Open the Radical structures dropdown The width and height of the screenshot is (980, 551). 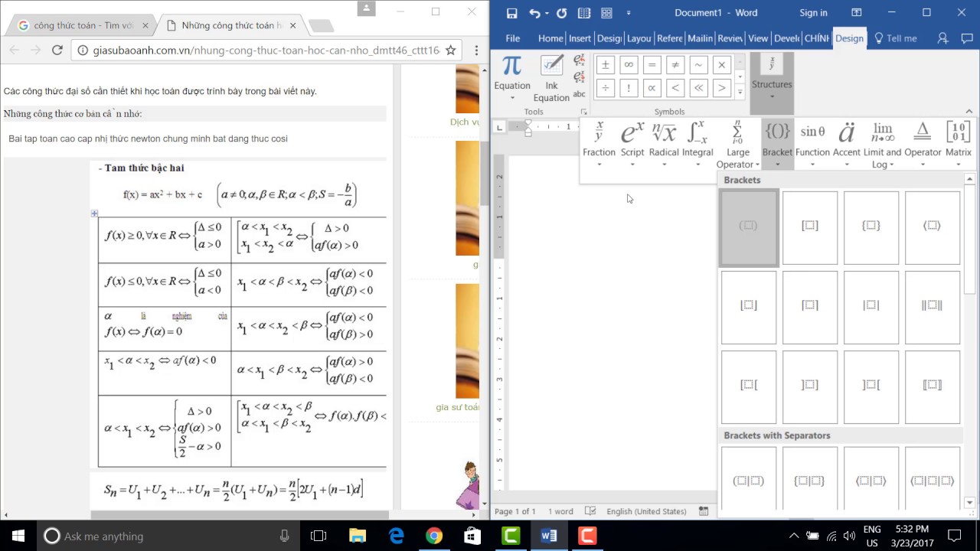point(664,144)
